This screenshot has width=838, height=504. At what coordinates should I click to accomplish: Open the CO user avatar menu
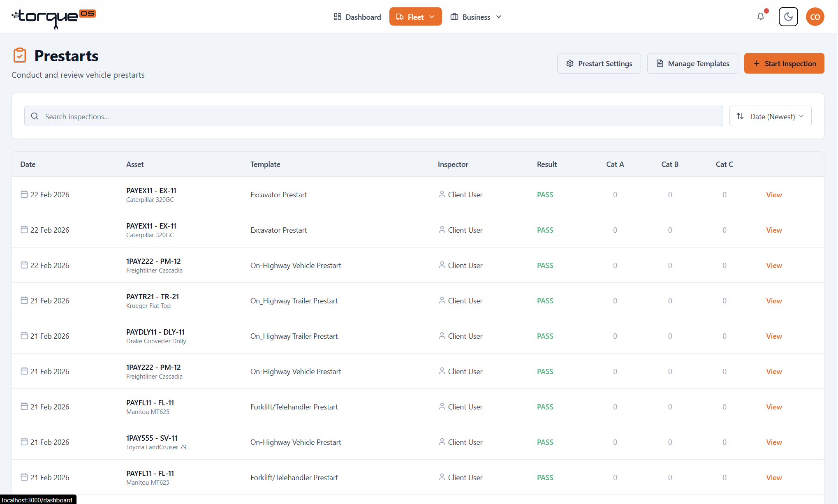815,16
